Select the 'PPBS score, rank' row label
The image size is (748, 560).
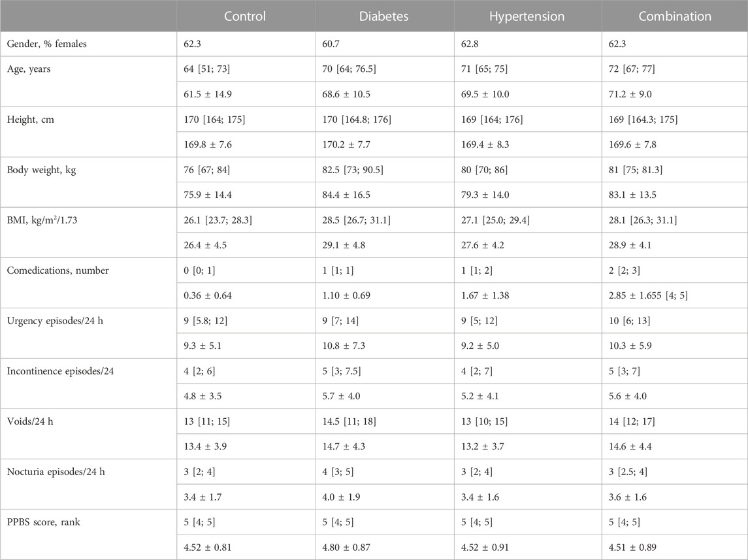pyautogui.click(x=43, y=522)
